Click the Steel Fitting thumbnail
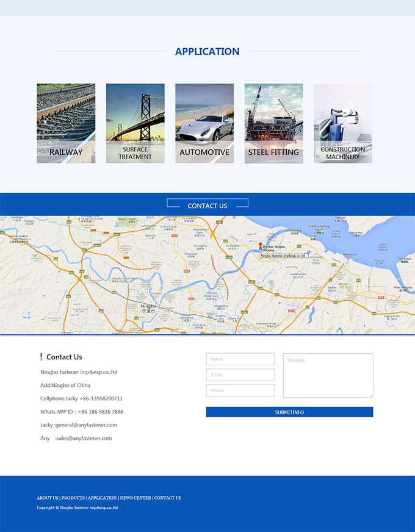Image resolution: width=415 pixels, height=532 pixels. (273, 123)
